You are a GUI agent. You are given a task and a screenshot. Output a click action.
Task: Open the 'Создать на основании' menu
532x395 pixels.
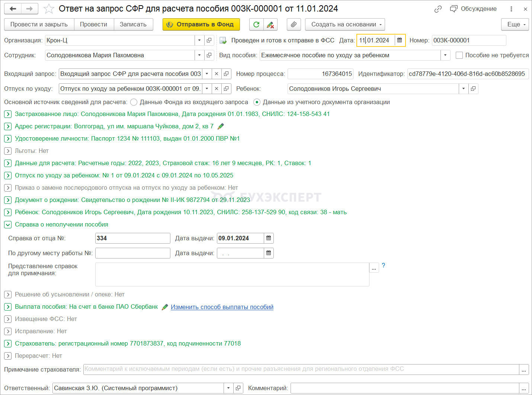pos(345,25)
